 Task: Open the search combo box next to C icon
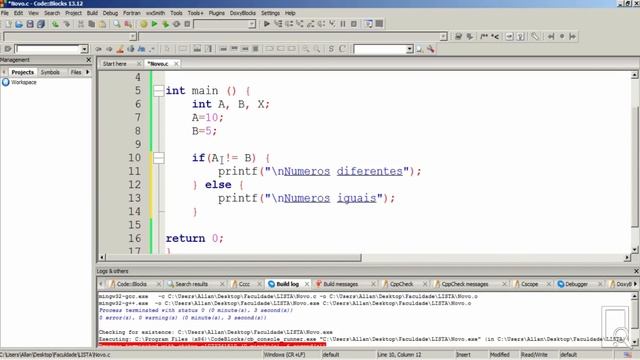coord(409,49)
